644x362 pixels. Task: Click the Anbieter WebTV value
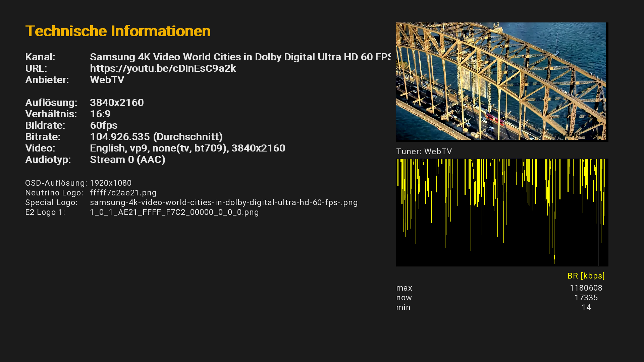click(x=107, y=80)
